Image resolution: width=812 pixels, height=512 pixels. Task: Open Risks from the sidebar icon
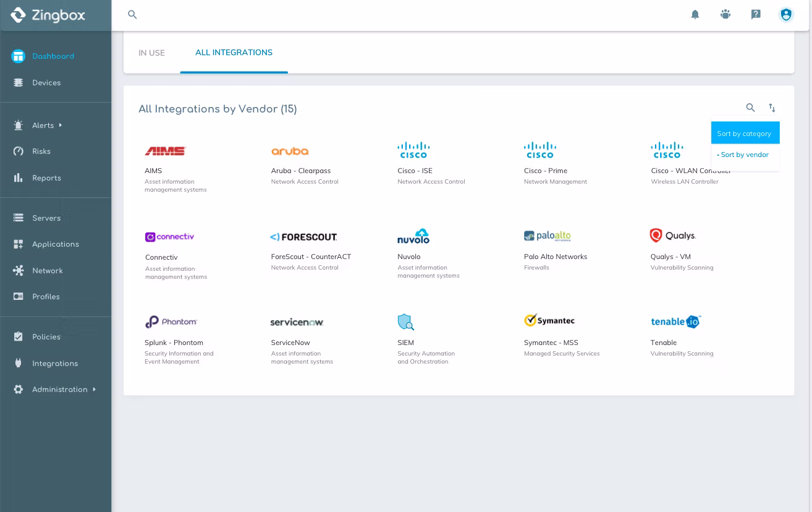click(19, 151)
